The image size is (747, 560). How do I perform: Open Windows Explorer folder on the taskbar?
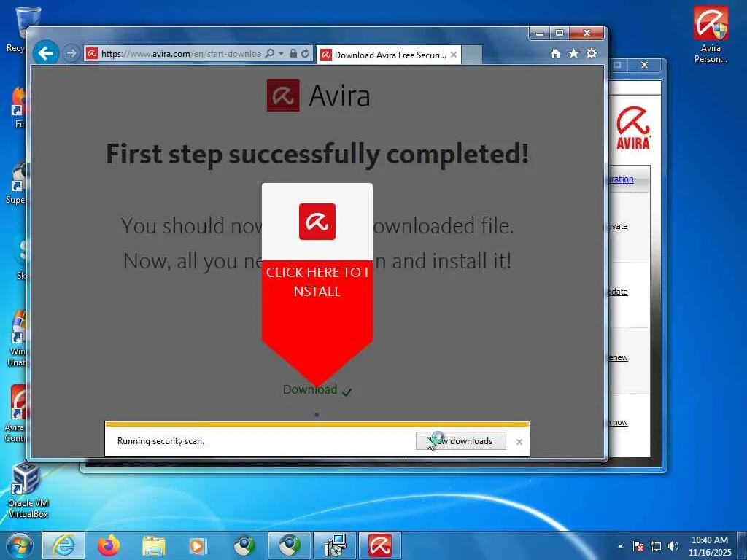153,545
